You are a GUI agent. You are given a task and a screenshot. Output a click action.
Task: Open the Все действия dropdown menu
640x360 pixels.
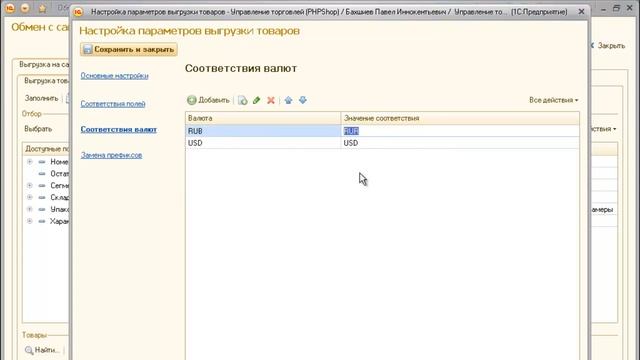[553, 100]
